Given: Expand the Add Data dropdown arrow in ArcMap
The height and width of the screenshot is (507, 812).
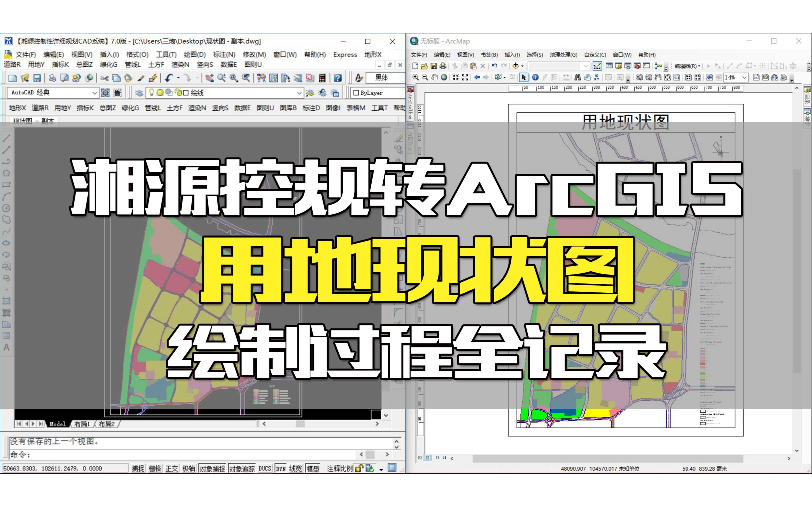Looking at the screenshot, I should [x=522, y=66].
